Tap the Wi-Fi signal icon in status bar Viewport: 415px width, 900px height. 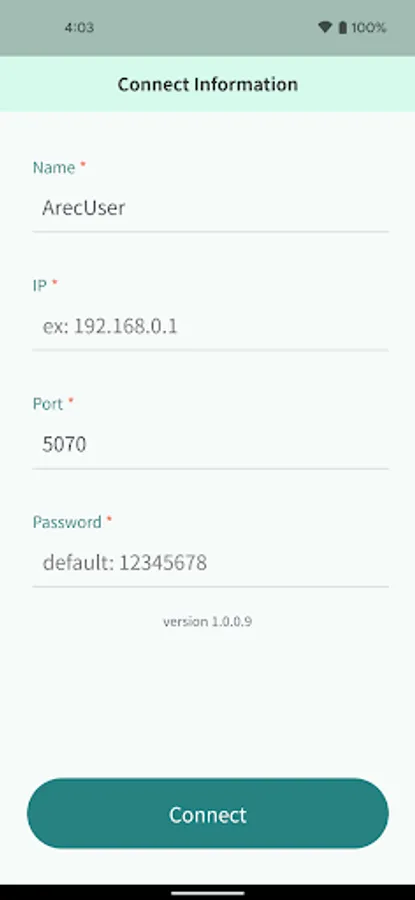point(325,28)
